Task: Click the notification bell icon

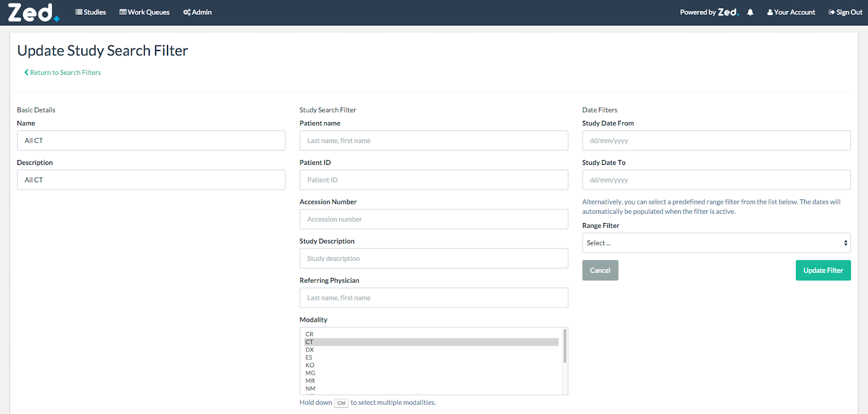Action: point(750,12)
